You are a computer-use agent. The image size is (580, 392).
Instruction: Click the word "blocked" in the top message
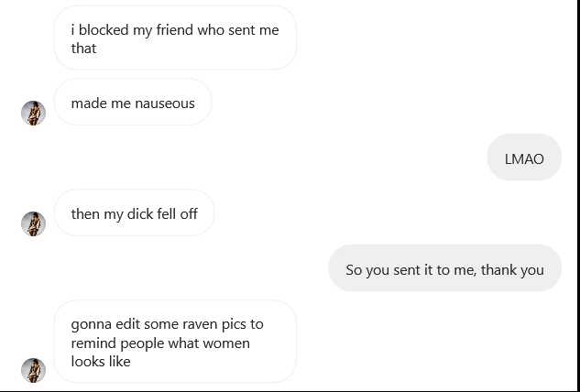click(104, 30)
